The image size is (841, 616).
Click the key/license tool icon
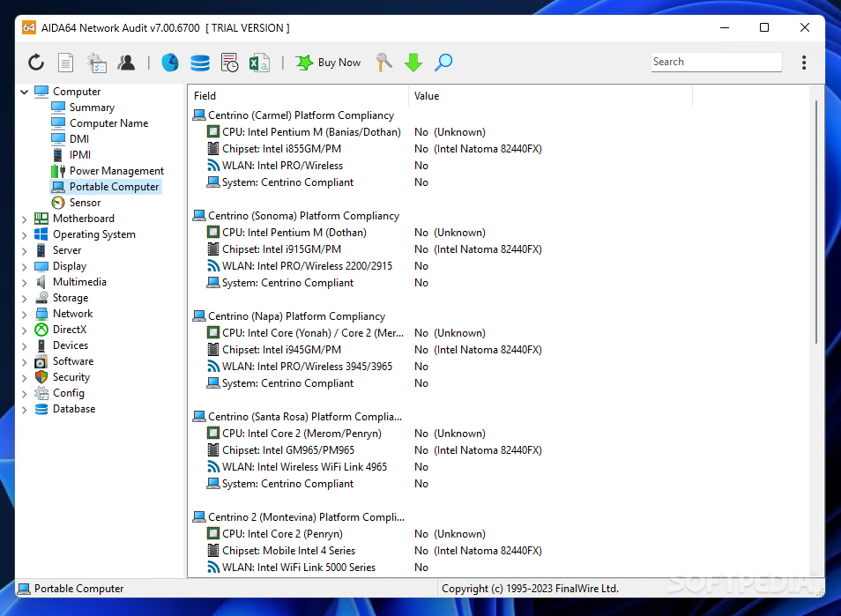point(384,63)
